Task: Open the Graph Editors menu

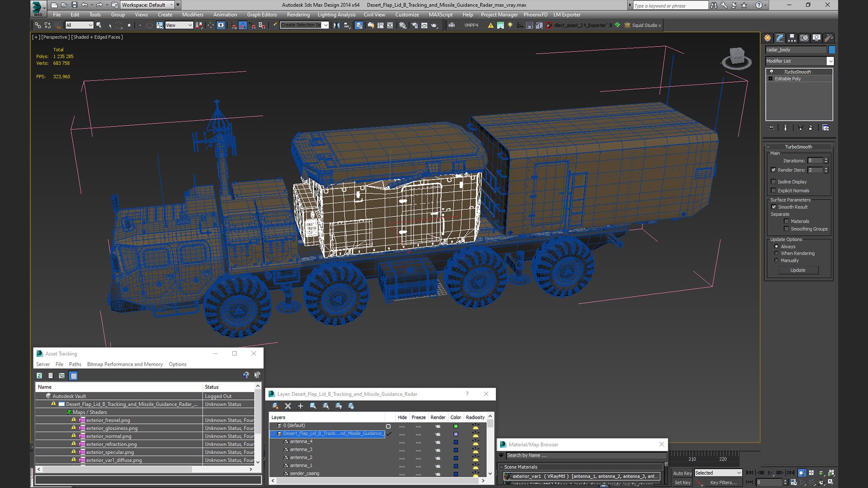Action: (262, 15)
